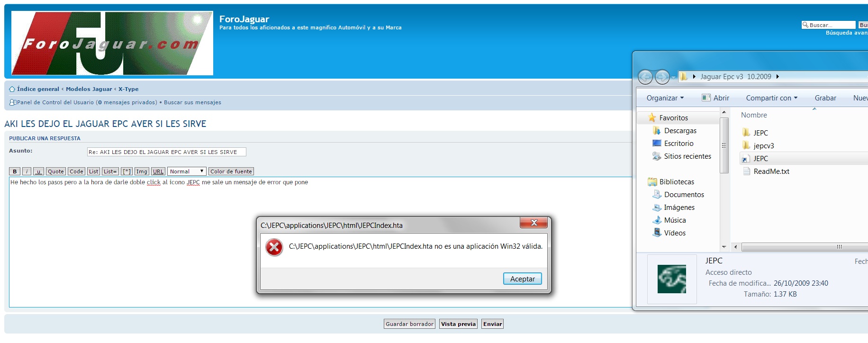Open the Modelos Jaguar breadcrumb link

[89, 89]
